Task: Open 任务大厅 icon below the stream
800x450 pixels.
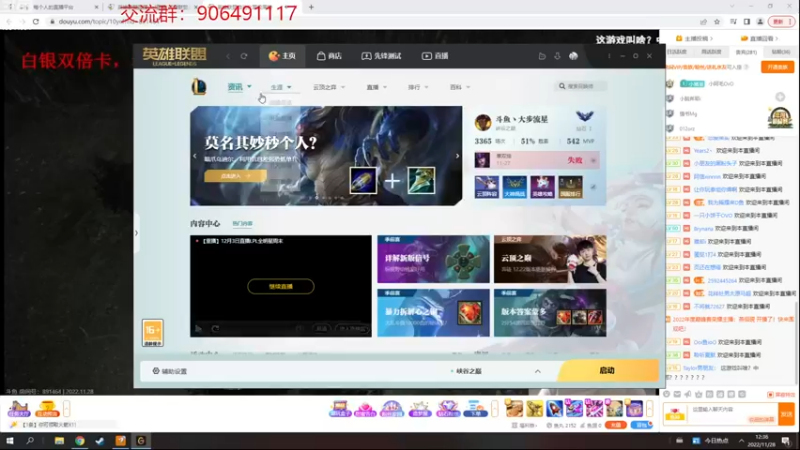Action: click(19, 409)
